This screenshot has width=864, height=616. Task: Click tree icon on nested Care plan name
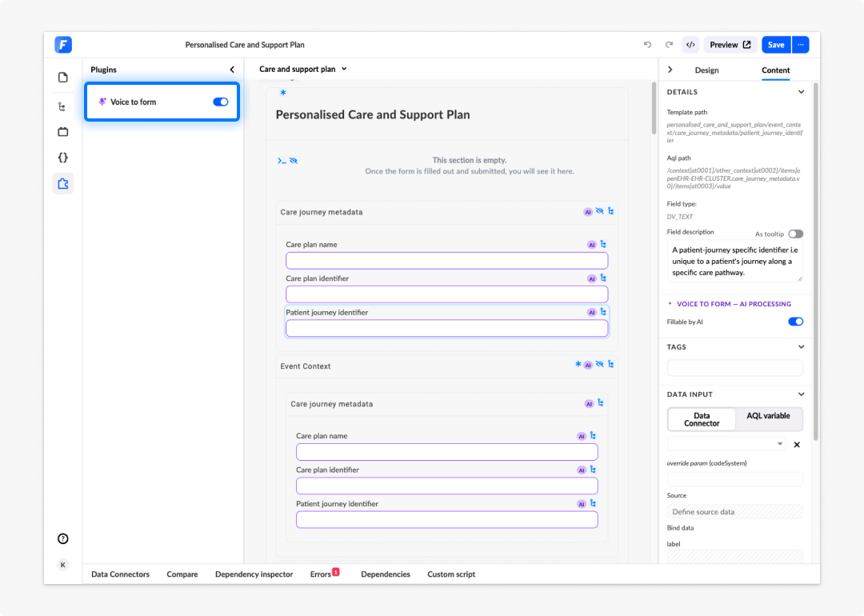pyautogui.click(x=593, y=435)
